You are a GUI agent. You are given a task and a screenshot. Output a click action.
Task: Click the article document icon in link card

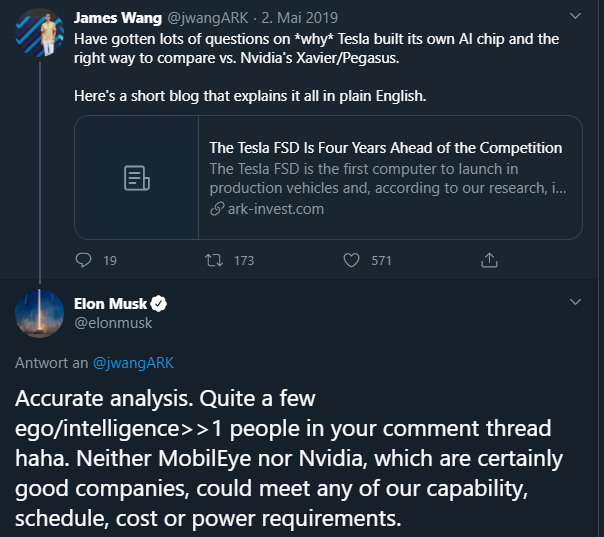(x=136, y=178)
